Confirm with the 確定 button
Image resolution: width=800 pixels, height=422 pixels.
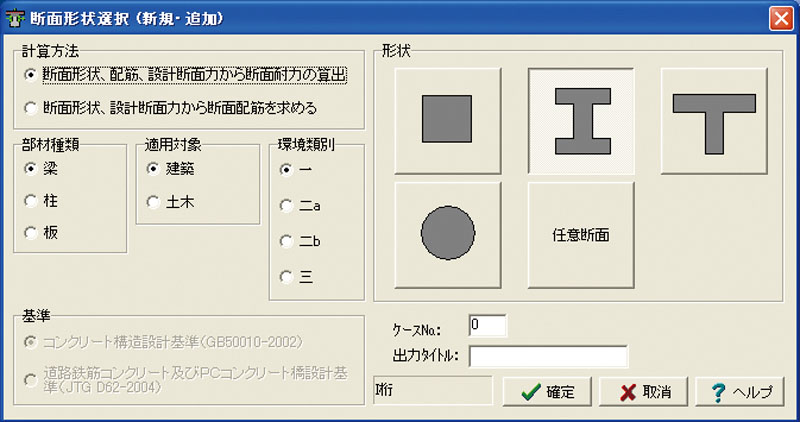tap(547, 392)
